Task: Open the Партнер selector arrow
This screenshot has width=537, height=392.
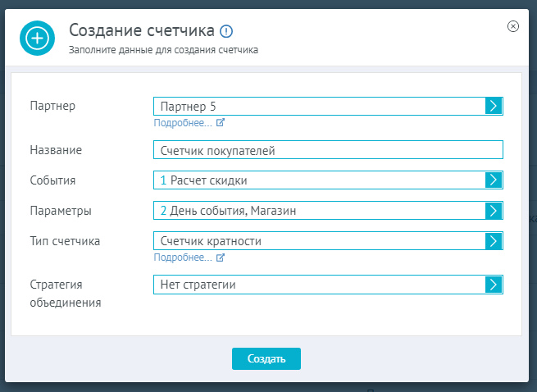Action: click(x=494, y=107)
